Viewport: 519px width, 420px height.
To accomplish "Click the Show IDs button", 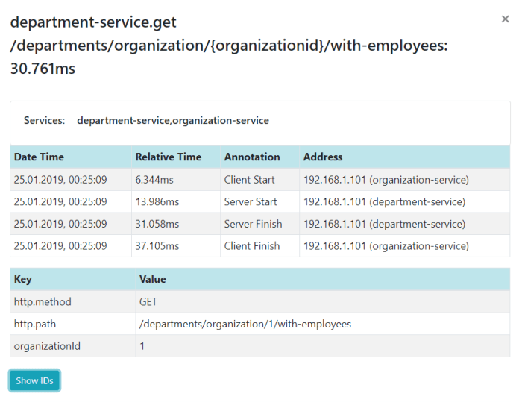I will (34, 380).
